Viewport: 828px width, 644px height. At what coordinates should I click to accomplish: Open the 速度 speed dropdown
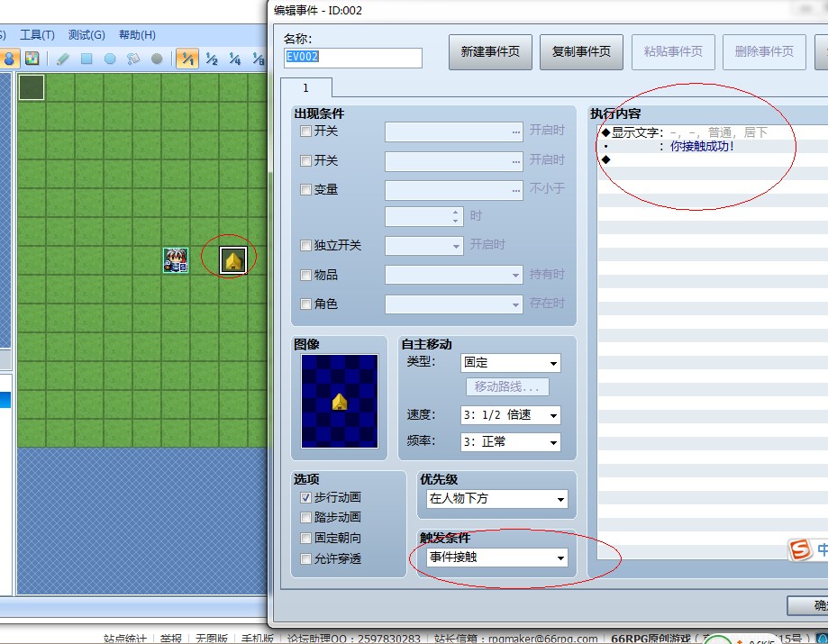click(x=510, y=415)
